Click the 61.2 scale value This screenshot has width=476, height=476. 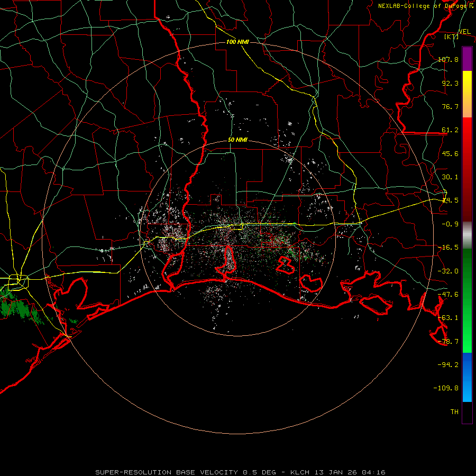point(450,130)
